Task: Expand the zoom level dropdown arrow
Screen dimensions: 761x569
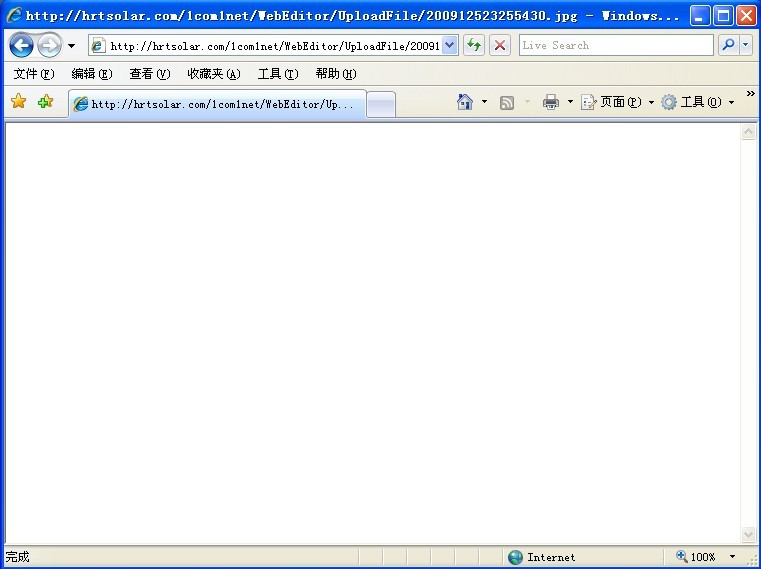Action: click(732, 557)
